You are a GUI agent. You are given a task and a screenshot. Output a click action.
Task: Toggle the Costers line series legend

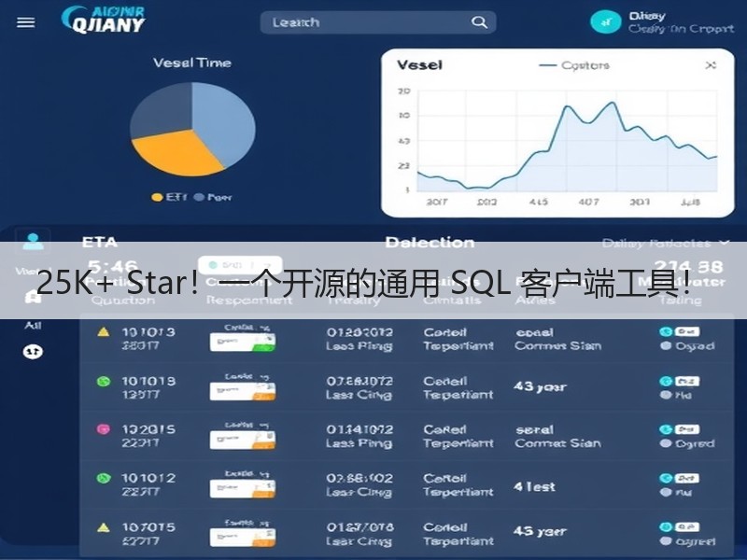pyautogui.click(x=574, y=65)
